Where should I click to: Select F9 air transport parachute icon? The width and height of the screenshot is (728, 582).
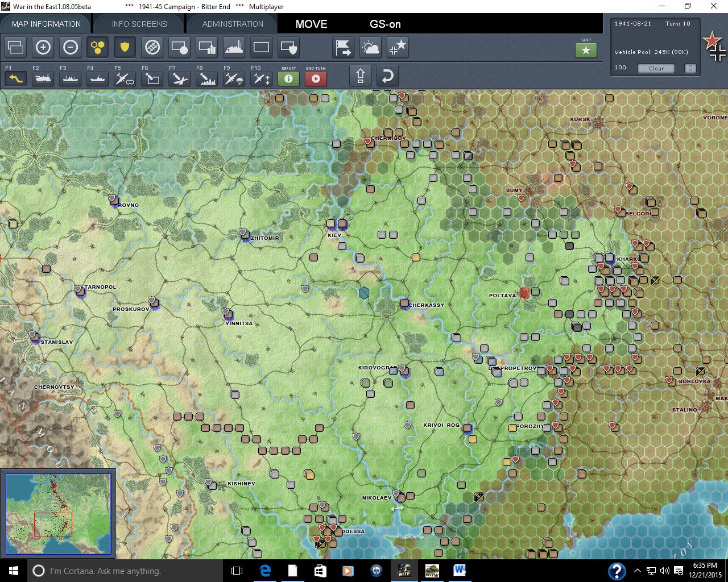pos(234,78)
